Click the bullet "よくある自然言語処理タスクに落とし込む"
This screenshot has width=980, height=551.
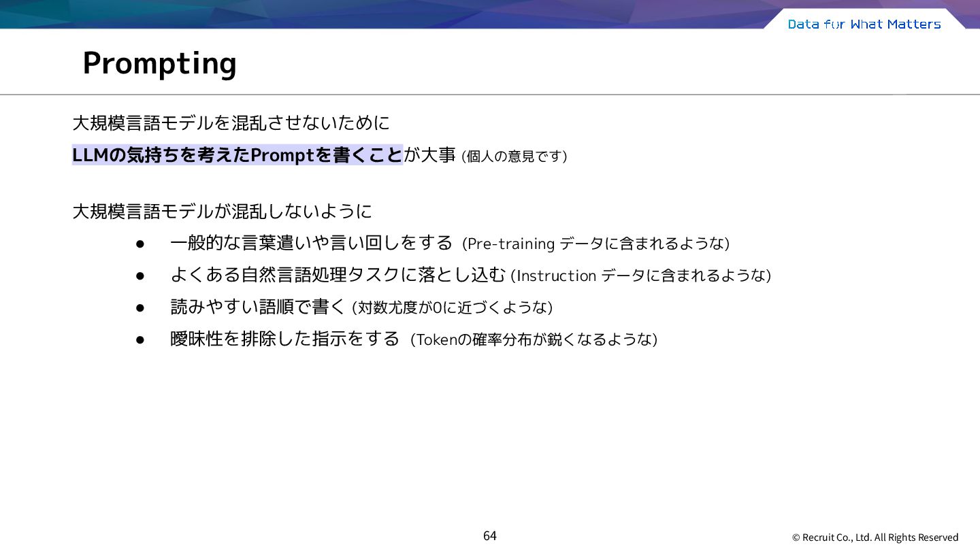(x=338, y=275)
